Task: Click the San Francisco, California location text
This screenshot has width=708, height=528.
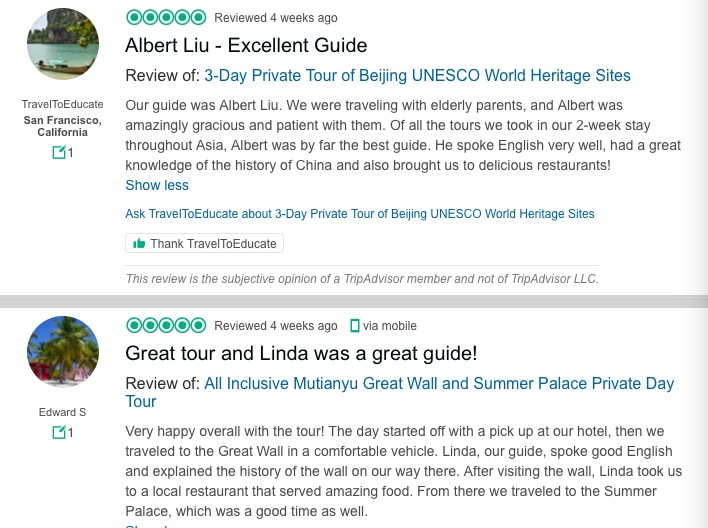Action: coord(63,126)
